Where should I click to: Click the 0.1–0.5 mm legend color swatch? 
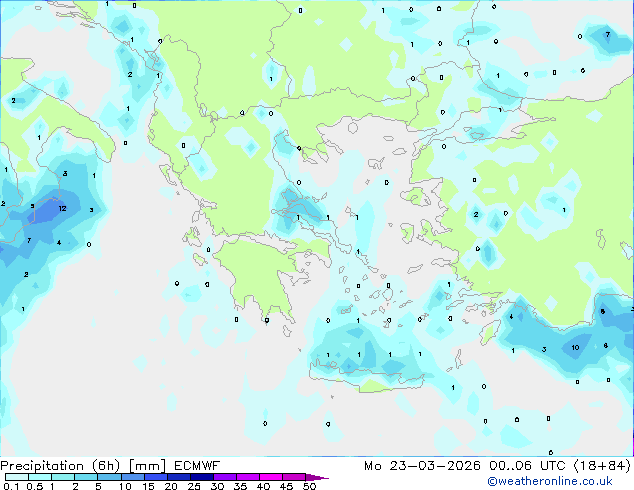(17, 477)
